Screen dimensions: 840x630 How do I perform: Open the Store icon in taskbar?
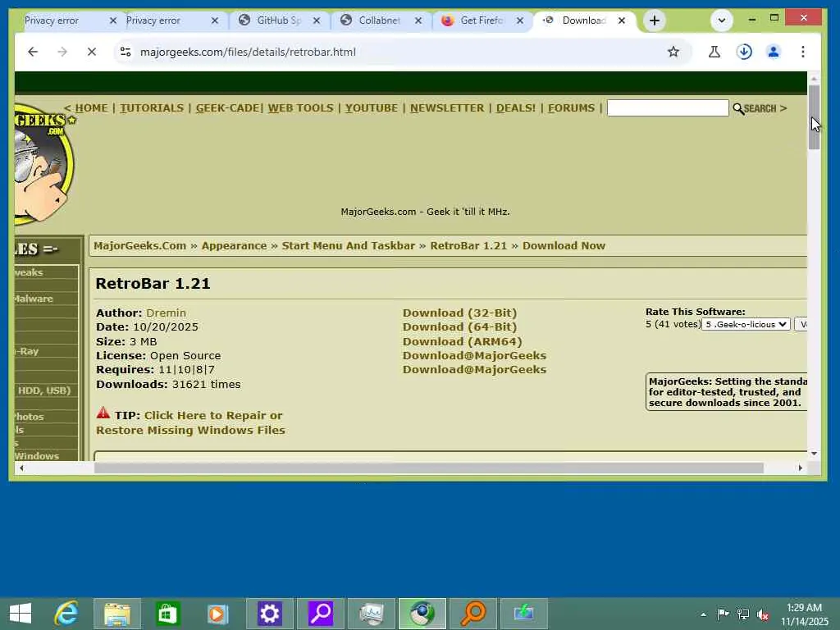(167, 614)
